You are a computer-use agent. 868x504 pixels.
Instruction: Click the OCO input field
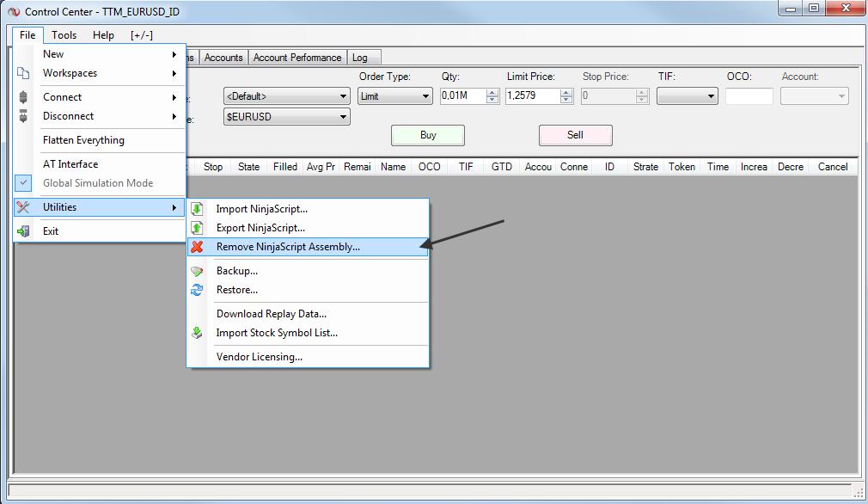[x=749, y=95]
